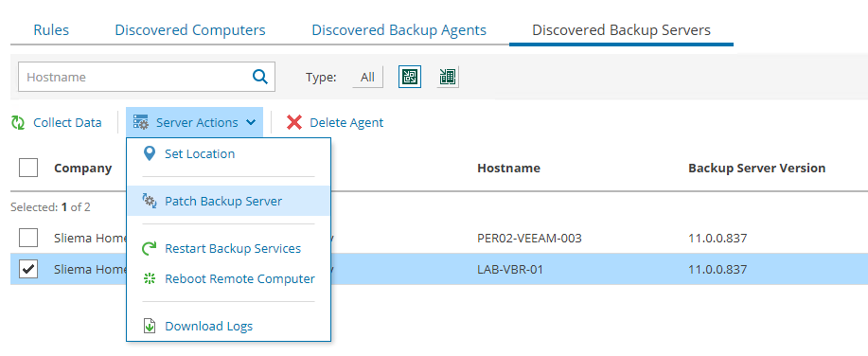Screen dimensions: 868x356
Task: Click the Collect Data button label
Action: (x=67, y=123)
